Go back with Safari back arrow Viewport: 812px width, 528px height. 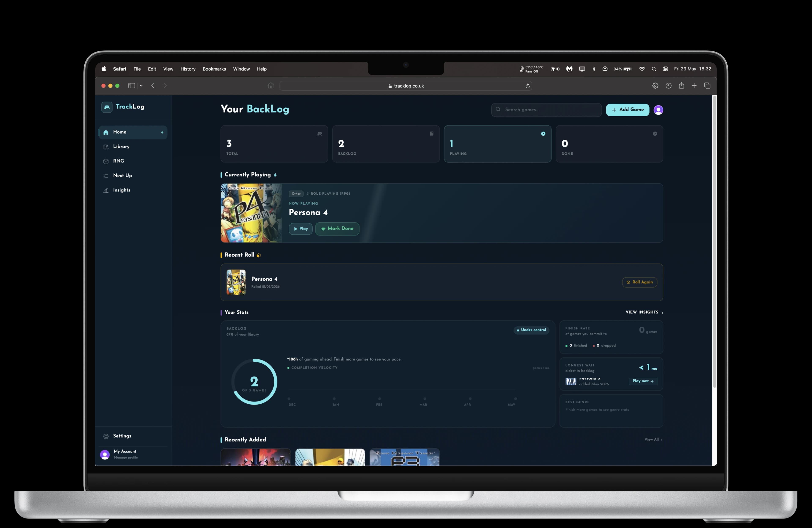point(153,86)
